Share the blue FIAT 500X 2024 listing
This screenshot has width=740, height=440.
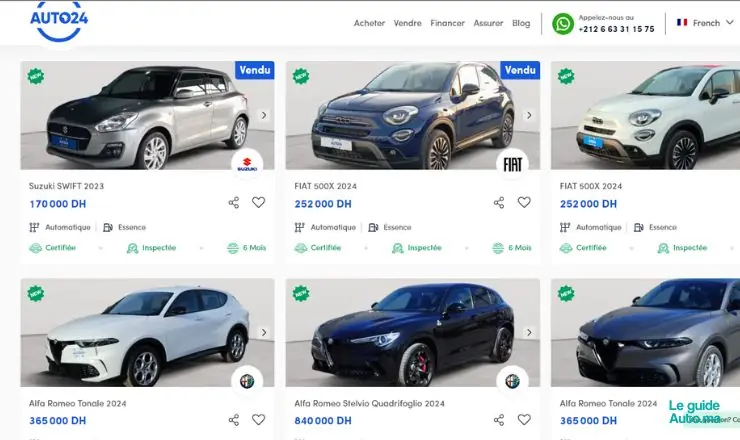click(499, 203)
